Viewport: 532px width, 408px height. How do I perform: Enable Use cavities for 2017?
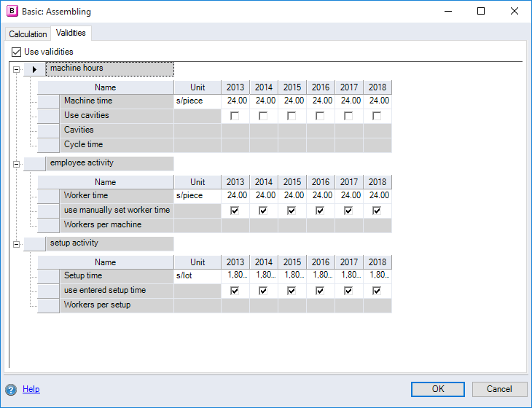point(348,116)
